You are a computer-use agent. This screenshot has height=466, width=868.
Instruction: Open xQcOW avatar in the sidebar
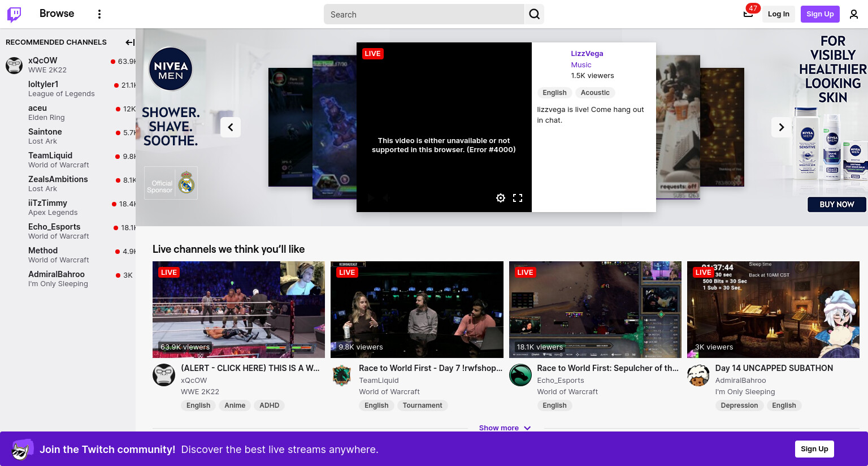point(14,65)
